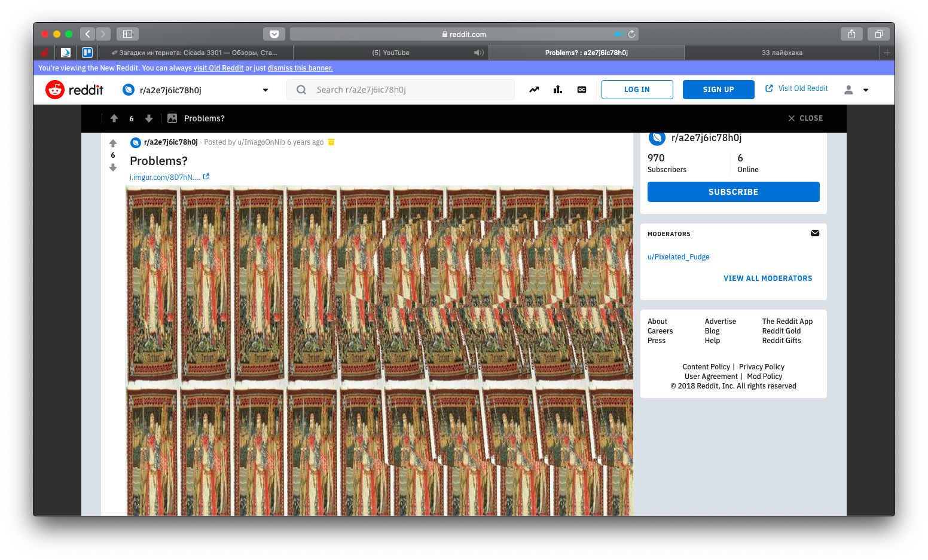The image size is (928, 560).
Task: Upvote the post beside its title
Action: (113, 143)
